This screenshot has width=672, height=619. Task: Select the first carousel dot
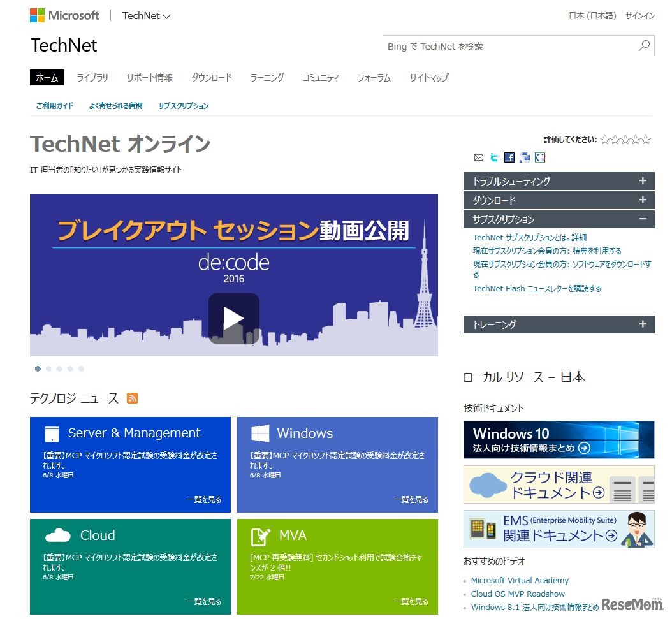pos(38,368)
